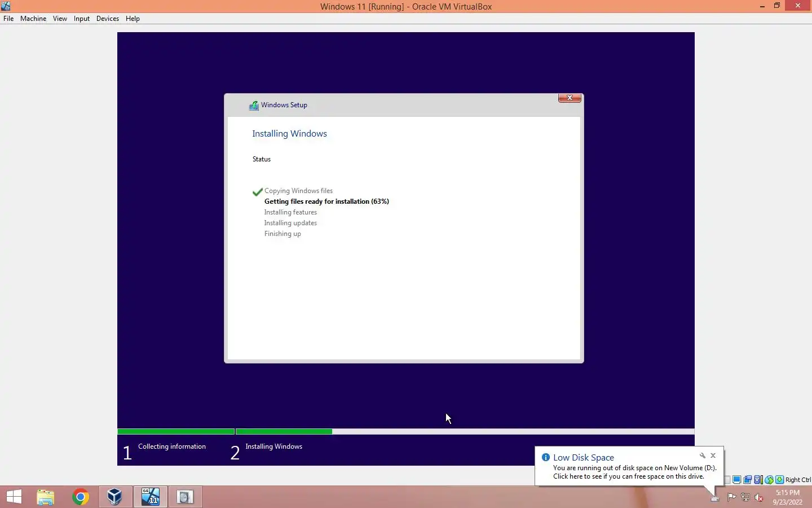The height and width of the screenshot is (508, 812).
Task: Click the V virtualization status icon
Action: tap(758, 480)
